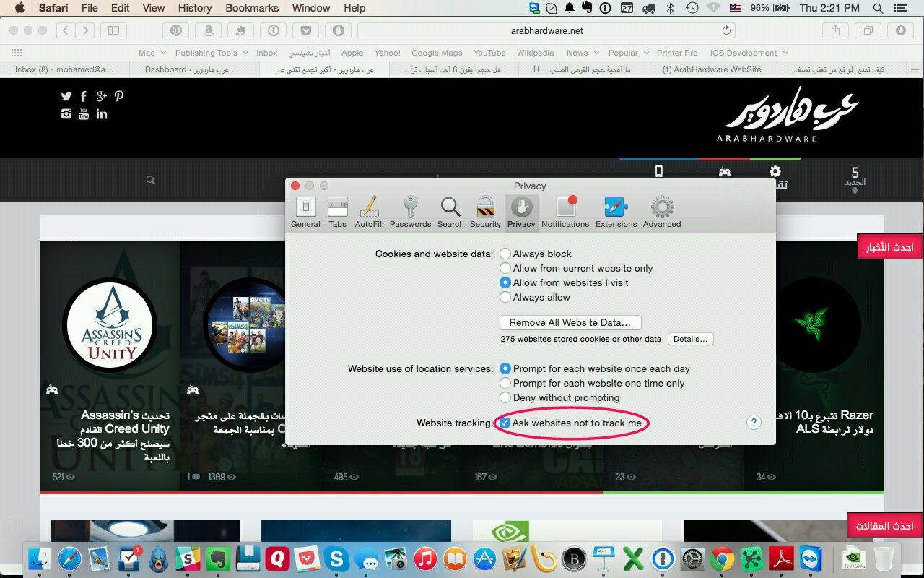The height and width of the screenshot is (578, 924).
Task: Open a new tab with plus button
Action: click(915, 69)
